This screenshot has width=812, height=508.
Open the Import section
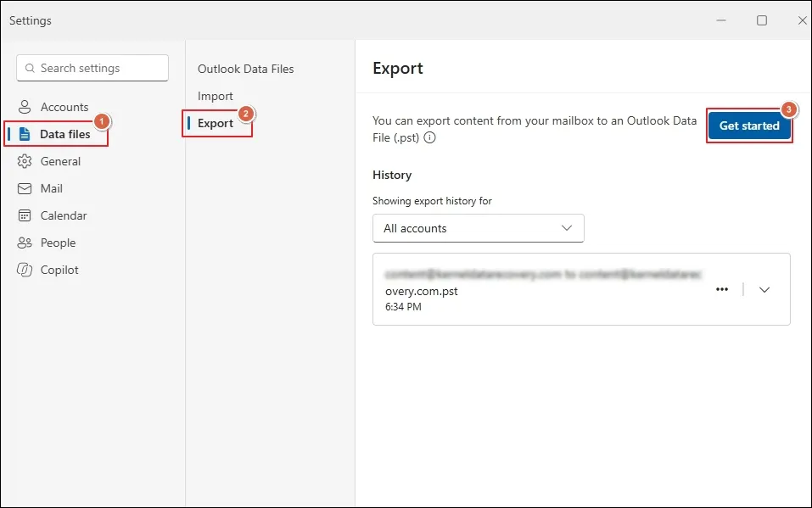point(215,97)
